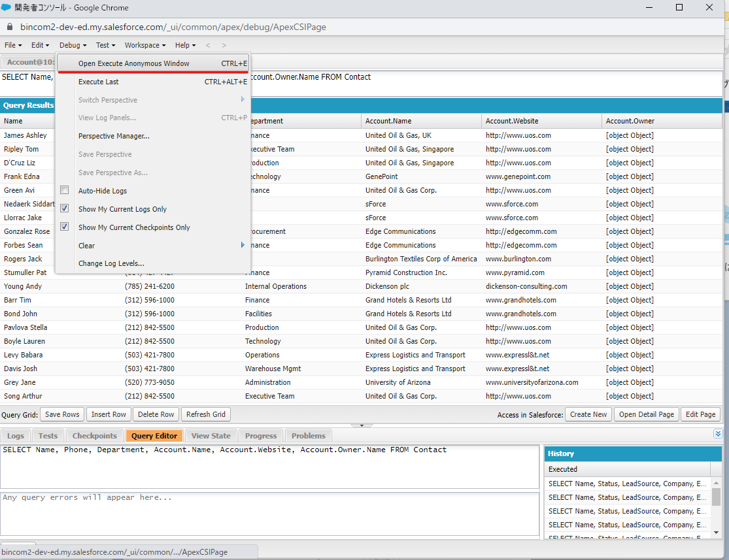Click the forward navigation arrow in menu bar

click(223, 45)
